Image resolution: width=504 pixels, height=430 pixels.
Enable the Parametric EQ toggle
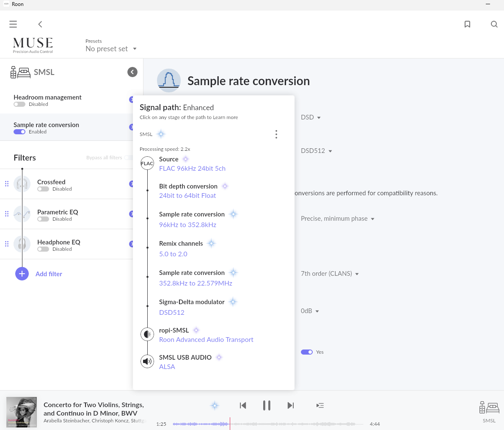(x=43, y=219)
